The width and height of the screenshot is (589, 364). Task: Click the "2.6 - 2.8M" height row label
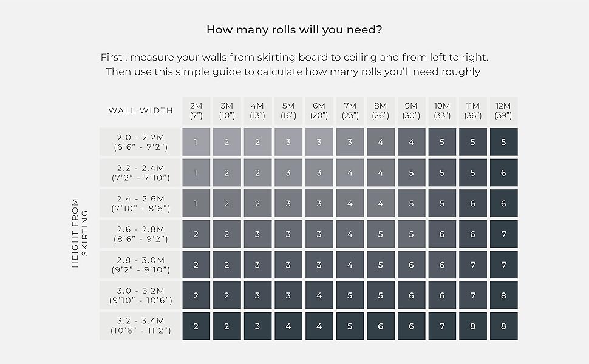pos(140,234)
